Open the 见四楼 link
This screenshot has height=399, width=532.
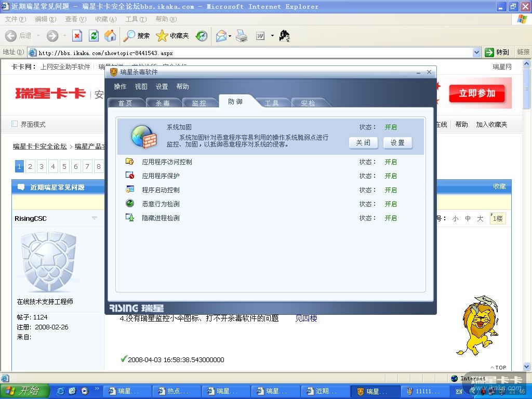pos(306,318)
